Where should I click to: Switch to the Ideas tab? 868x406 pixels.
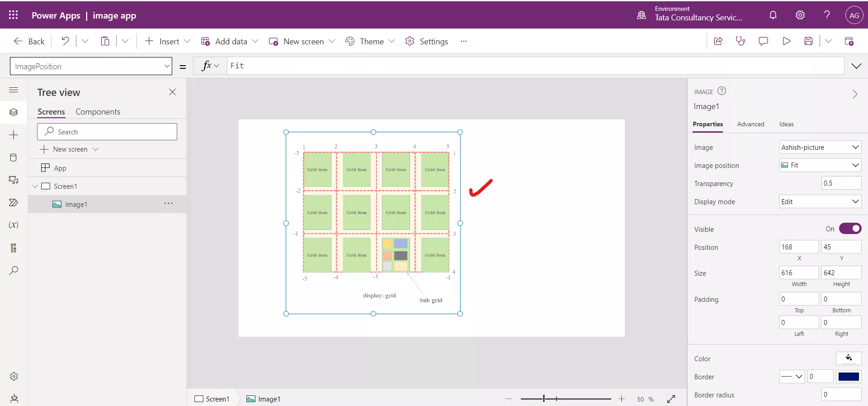(x=786, y=124)
